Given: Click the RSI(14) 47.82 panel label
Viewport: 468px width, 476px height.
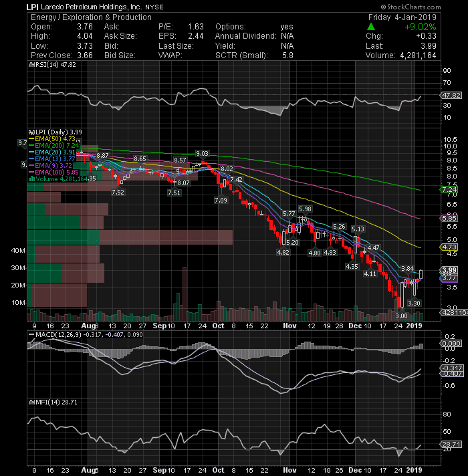Looking at the screenshot, I should [56, 65].
